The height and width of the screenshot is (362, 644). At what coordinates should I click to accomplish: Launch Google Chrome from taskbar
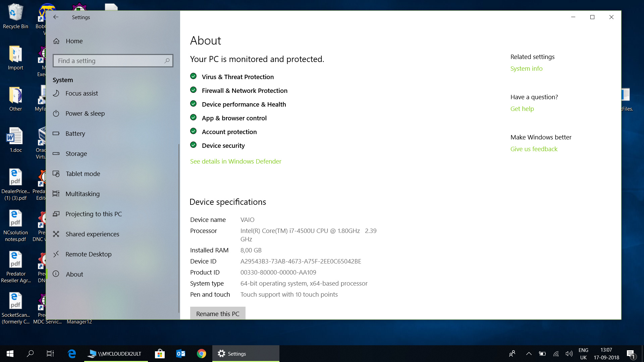click(x=201, y=354)
